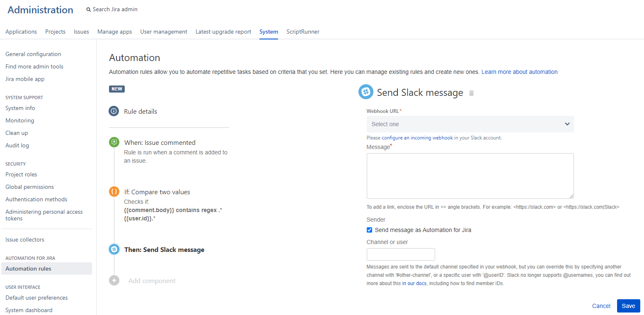Open the User management tab
This screenshot has height=315, width=644.
pyautogui.click(x=164, y=32)
